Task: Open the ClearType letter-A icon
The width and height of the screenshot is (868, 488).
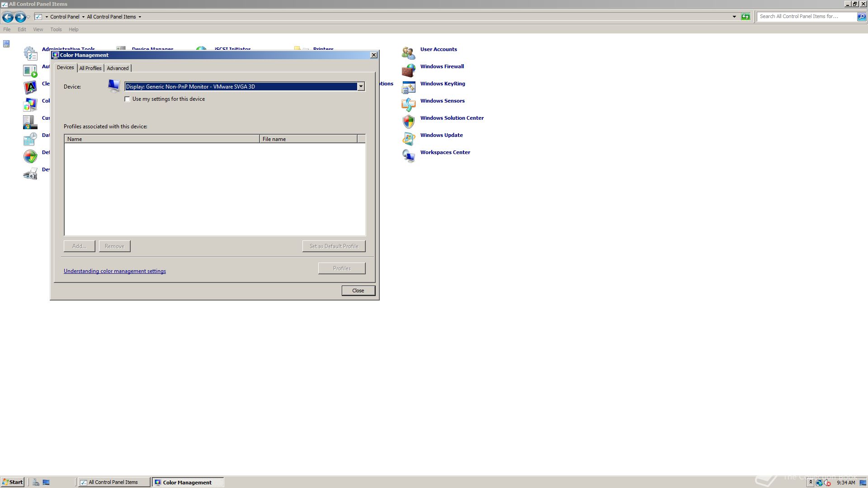Action: point(30,88)
